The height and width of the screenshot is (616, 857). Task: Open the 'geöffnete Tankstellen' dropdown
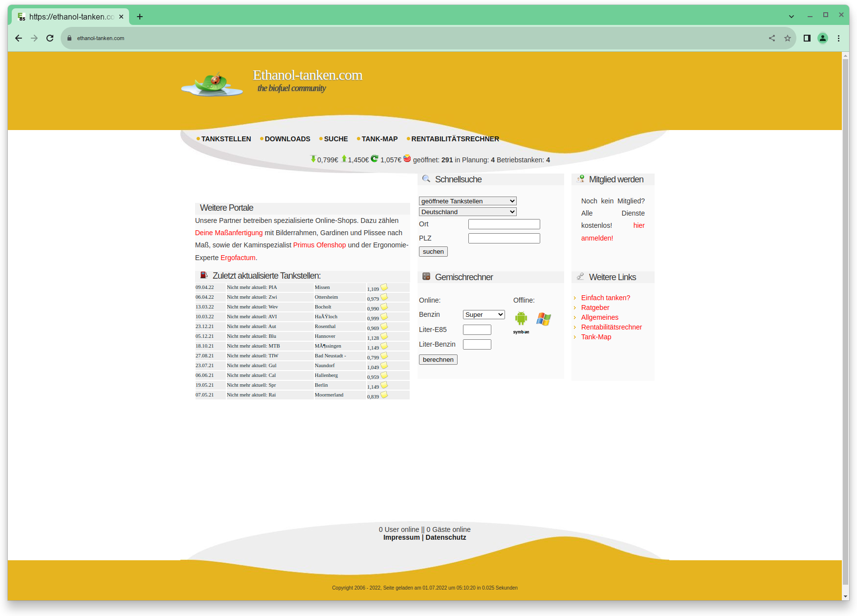point(468,201)
